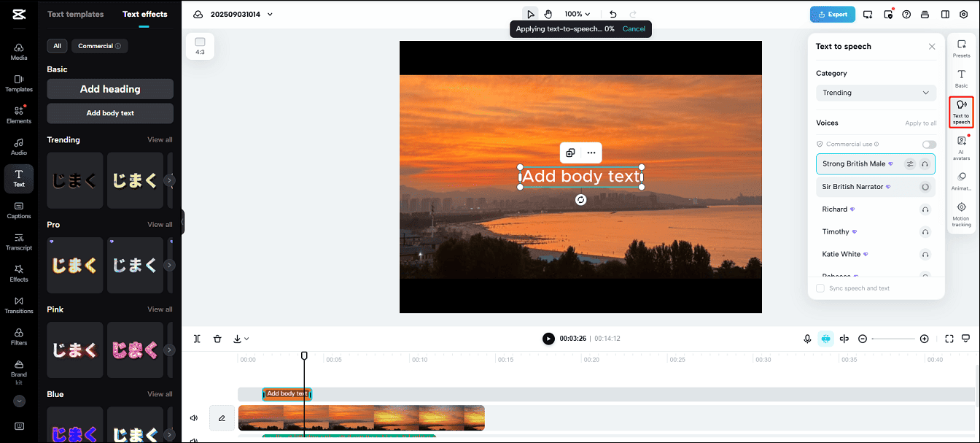Open the Filters panel
Viewport: 980px width, 443px height.
[19, 336]
